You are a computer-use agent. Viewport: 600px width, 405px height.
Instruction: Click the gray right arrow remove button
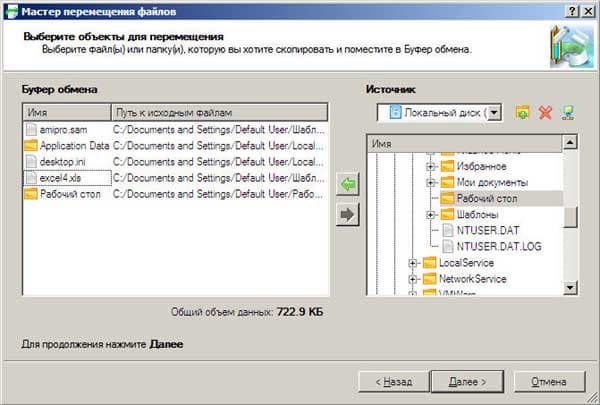348,214
